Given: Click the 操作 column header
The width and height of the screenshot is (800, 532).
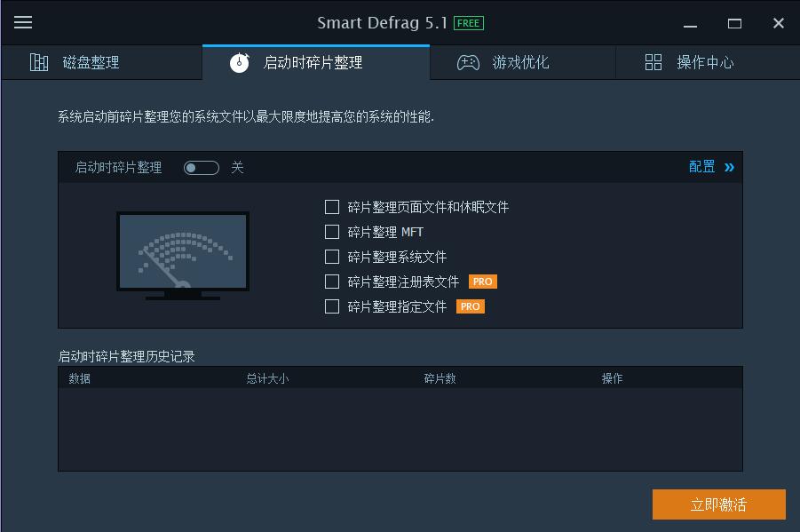Looking at the screenshot, I should 613,378.
